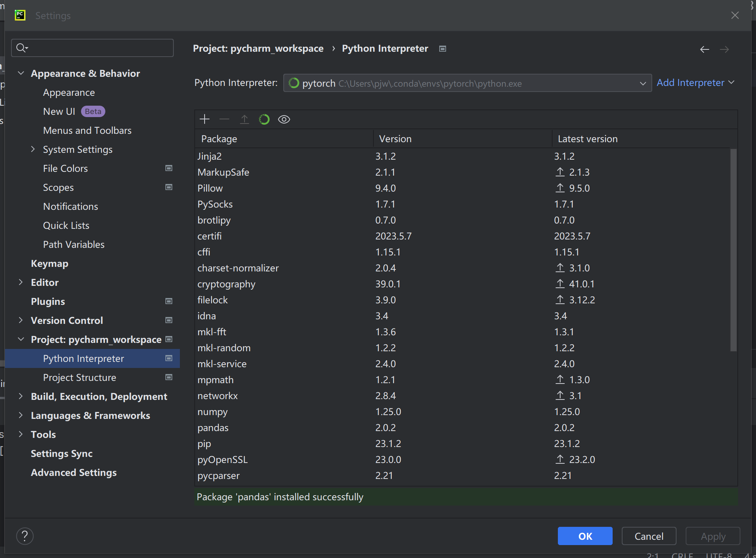
Task: Expand the System Settings node
Action: [33, 149]
